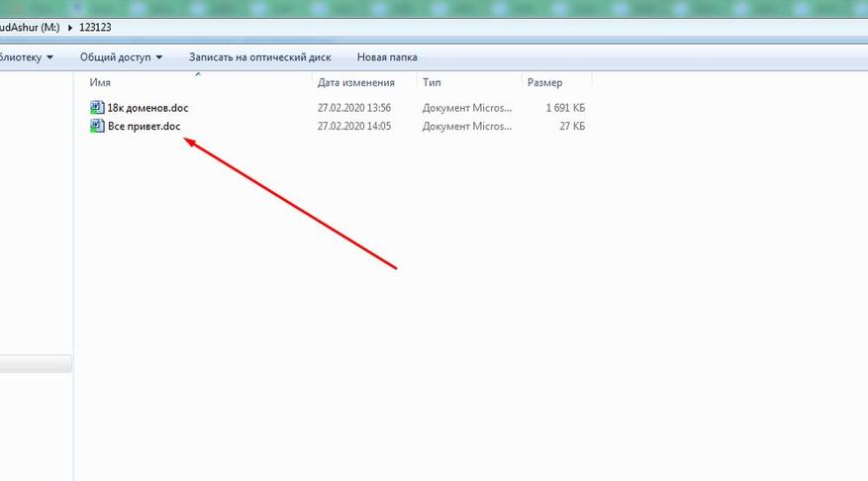This screenshot has width=868, height=481.
Task: Open the Word icon of 18к доменов.doc
Action: click(97, 107)
